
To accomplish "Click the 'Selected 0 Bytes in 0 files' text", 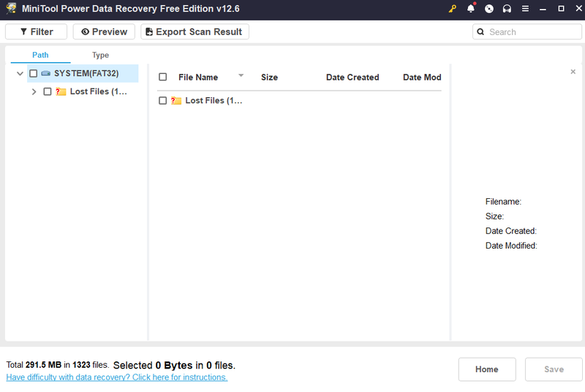I will (174, 365).
